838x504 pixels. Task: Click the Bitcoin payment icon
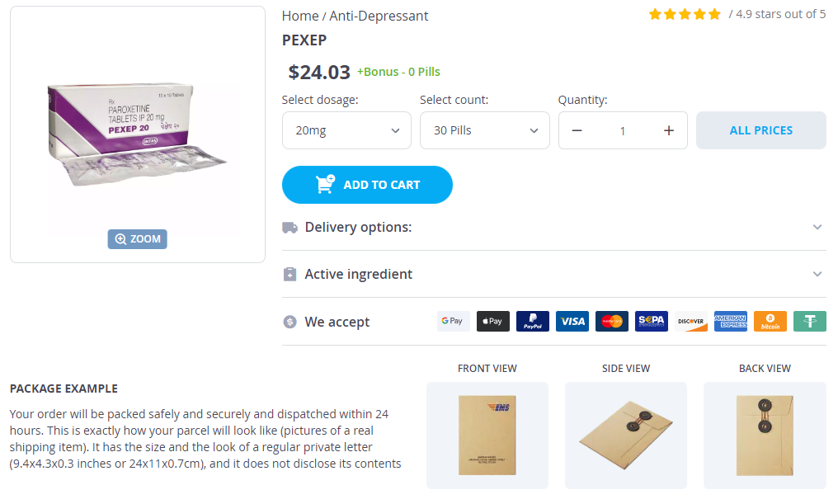(x=770, y=322)
